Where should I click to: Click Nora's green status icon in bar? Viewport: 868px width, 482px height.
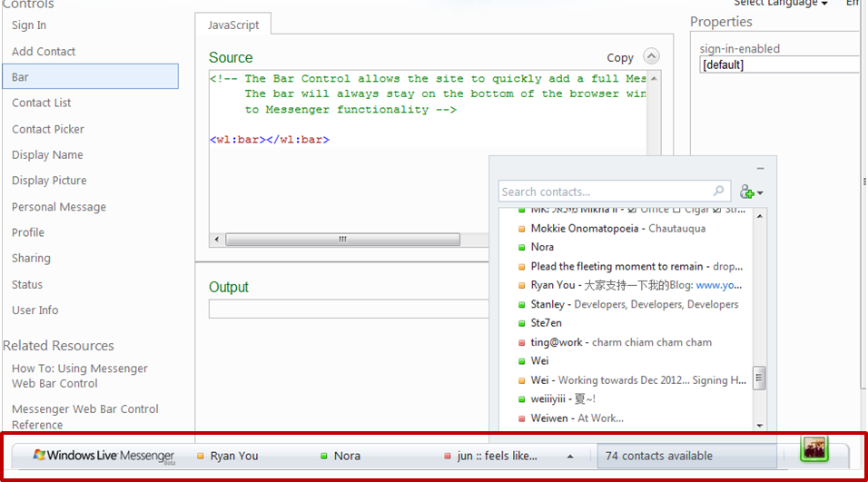click(x=324, y=456)
